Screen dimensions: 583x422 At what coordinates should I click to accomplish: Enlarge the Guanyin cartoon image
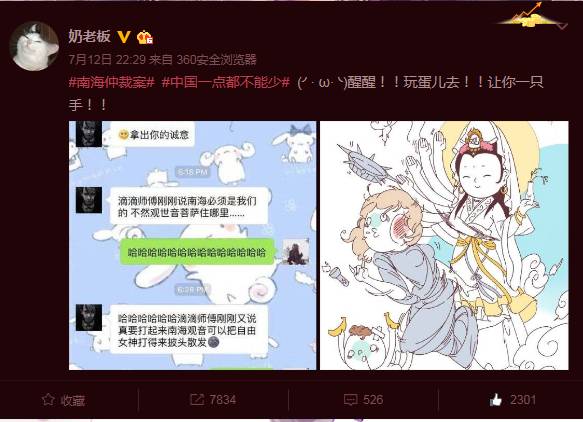[x=444, y=245]
